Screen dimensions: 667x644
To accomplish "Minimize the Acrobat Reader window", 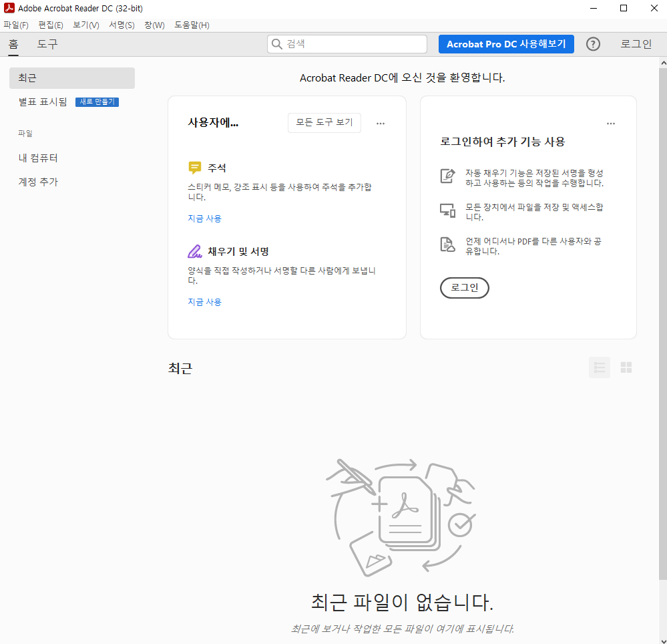I will (594, 8).
